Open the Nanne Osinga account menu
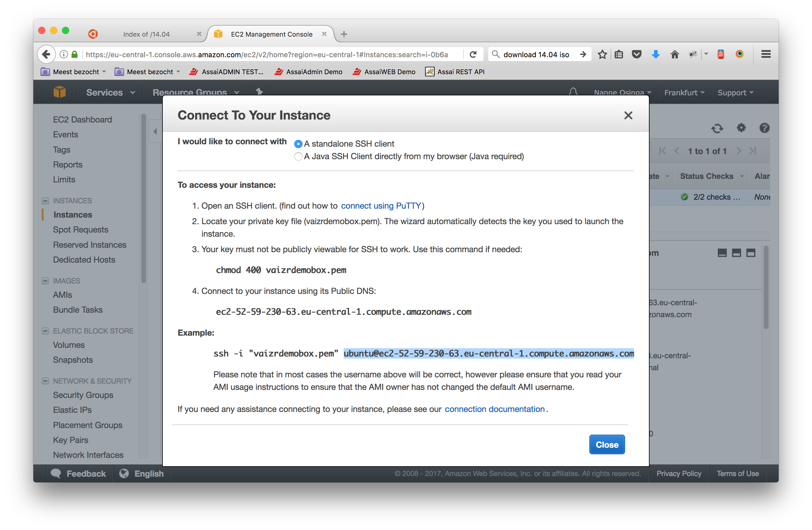Image resolution: width=812 pixels, height=530 pixels. tap(622, 92)
